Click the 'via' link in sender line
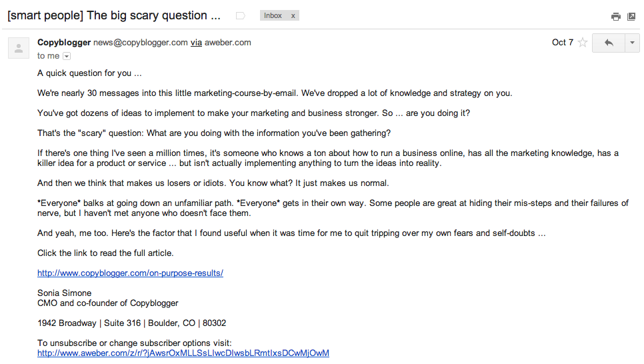This screenshot has height=364, width=644. (x=196, y=43)
